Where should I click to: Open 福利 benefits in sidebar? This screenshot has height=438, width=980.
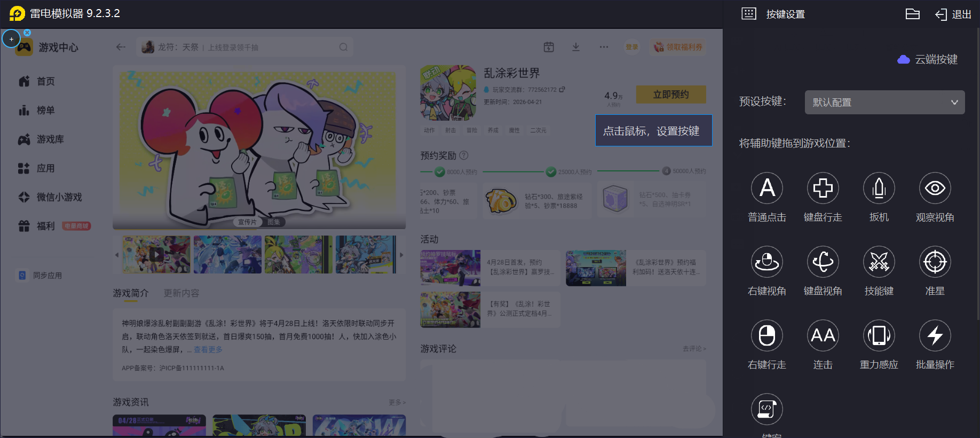pyautogui.click(x=54, y=226)
